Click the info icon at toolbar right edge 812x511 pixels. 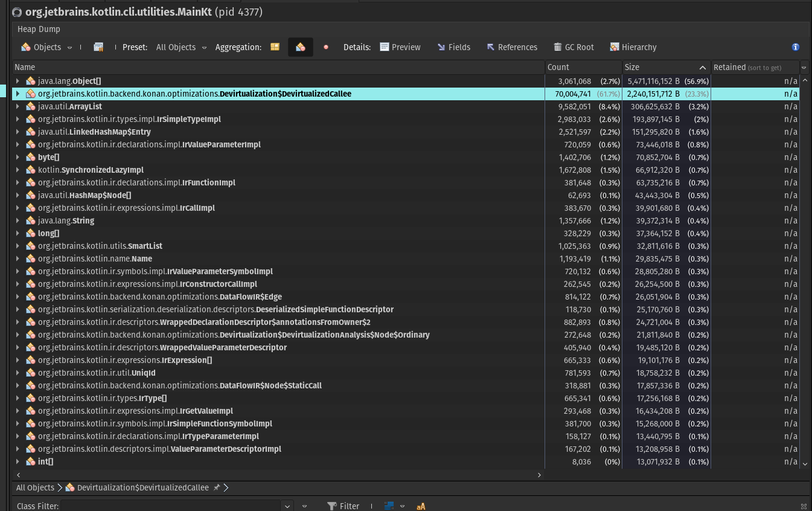pos(796,47)
